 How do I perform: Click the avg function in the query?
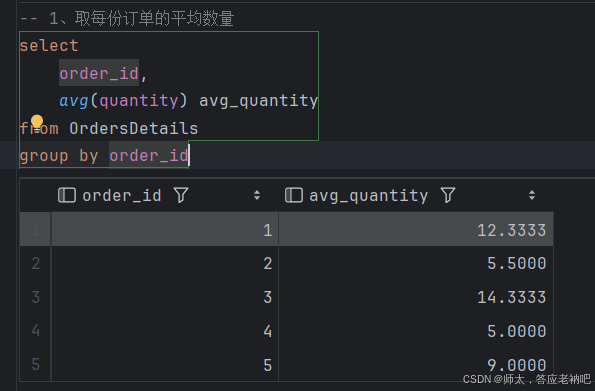point(74,101)
